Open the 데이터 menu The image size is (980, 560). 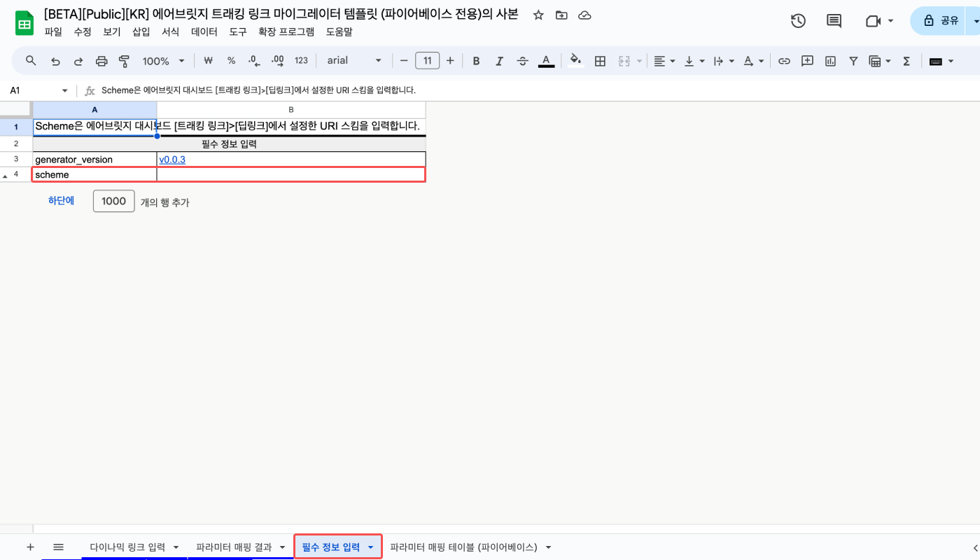click(x=204, y=31)
